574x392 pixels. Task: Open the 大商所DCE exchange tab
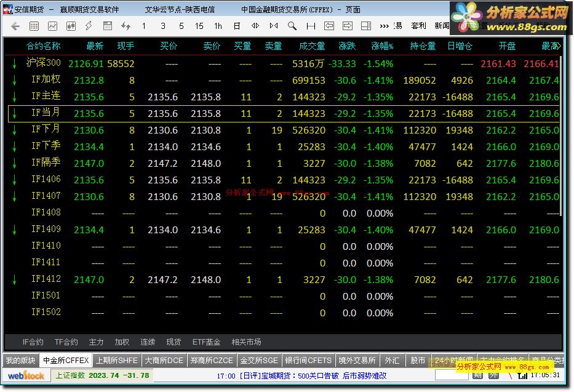pyautogui.click(x=164, y=361)
